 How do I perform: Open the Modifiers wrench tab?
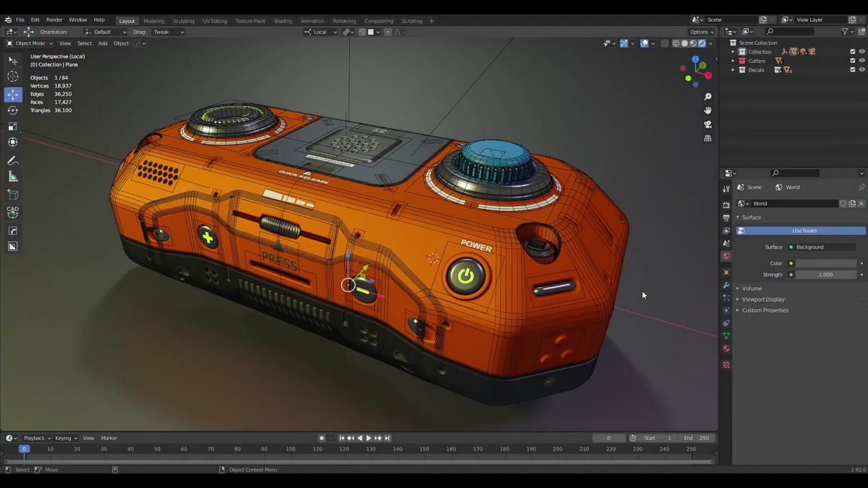coord(726,286)
